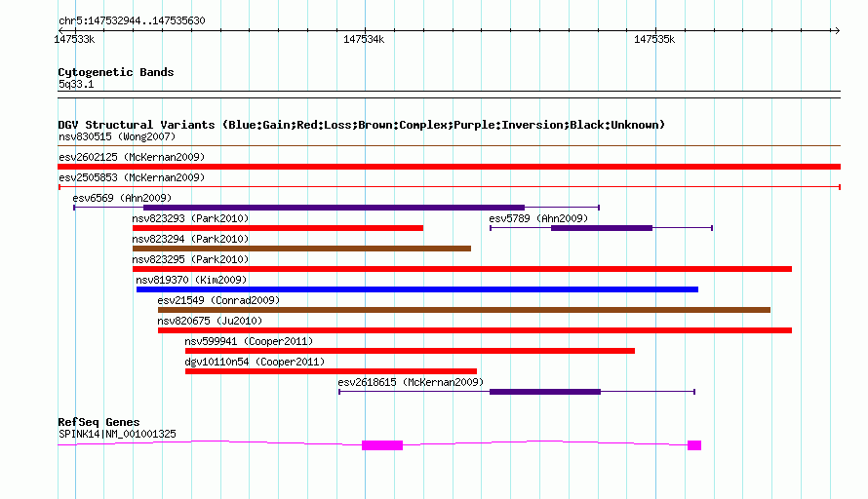The image size is (868, 499).
Task: Click the esv5789 (Ahn2009) purple inversion bar
Action: (x=602, y=228)
